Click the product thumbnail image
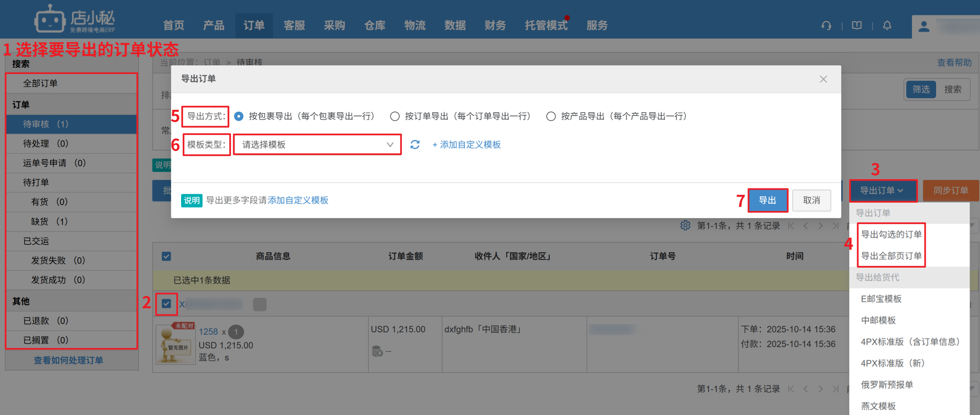Screen dimensions: 980x415 tap(176, 344)
